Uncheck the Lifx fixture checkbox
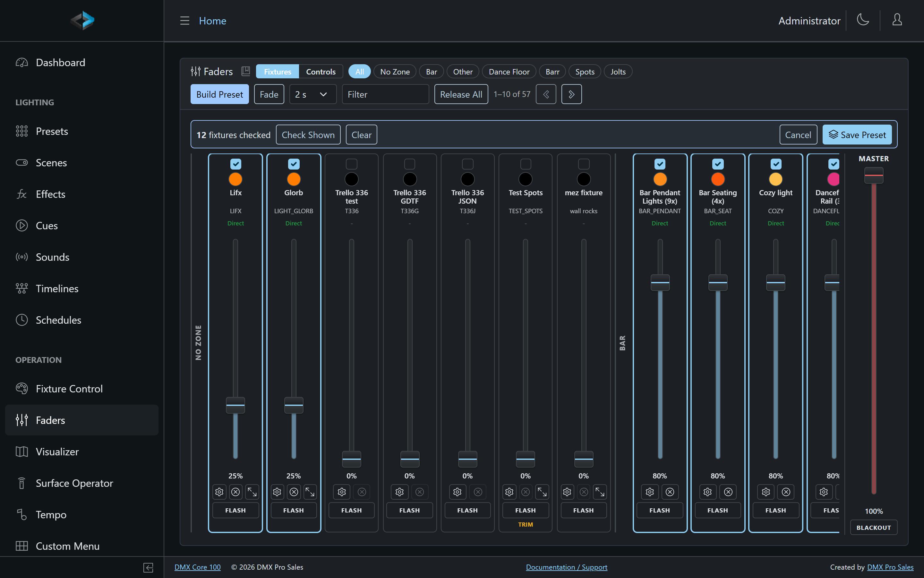This screenshot has width=924, height=578. click(x=235, y=164)
